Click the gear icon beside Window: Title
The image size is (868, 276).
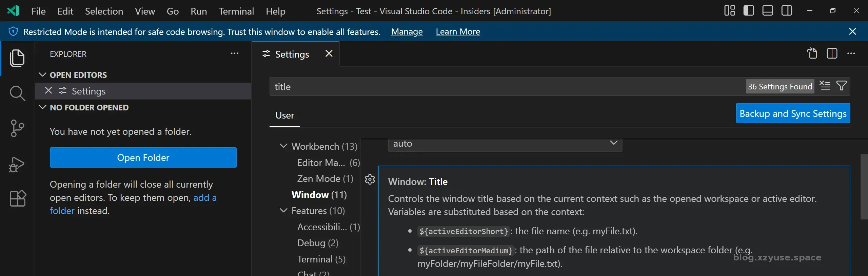click(x=370, y=179)
